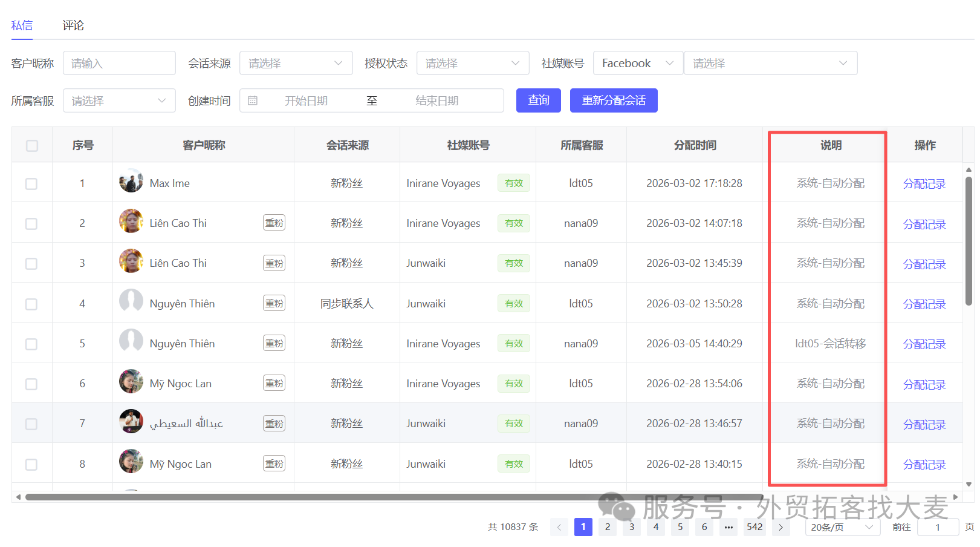980x547 pixels.
Task: Click the pagination ellipsis for more pages
Action: click(729, 527)
